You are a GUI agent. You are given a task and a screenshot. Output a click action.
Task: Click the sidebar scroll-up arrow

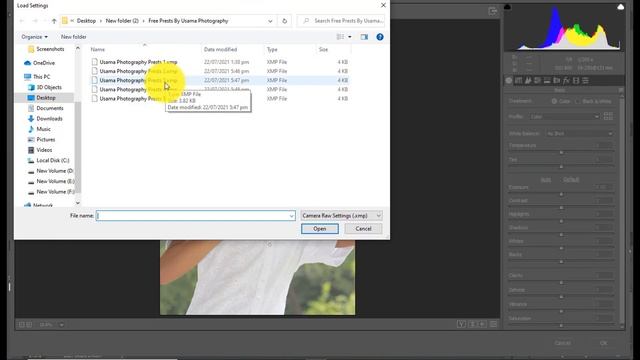pyautogui.click(x=78, y=48)
